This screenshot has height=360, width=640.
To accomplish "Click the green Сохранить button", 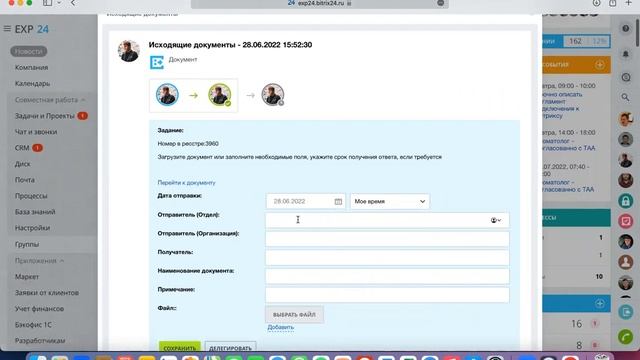I will [x=180, y=347].
